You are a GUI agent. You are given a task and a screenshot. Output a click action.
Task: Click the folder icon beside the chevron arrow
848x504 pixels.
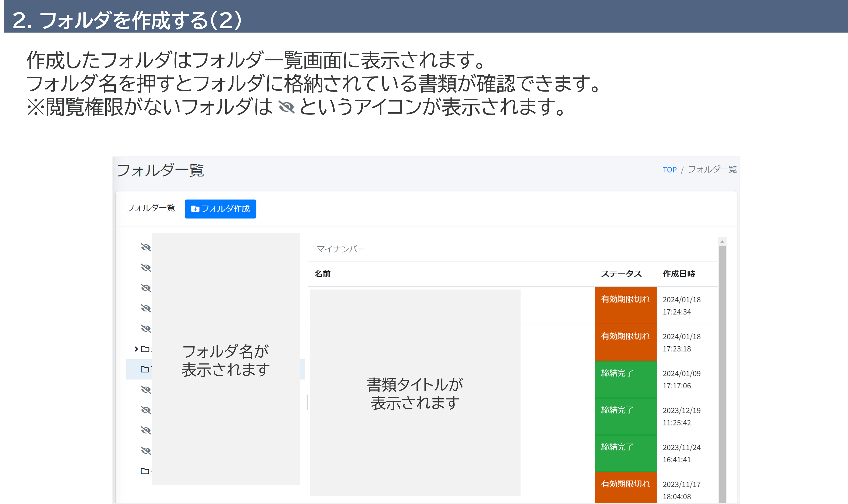[145, 349]
